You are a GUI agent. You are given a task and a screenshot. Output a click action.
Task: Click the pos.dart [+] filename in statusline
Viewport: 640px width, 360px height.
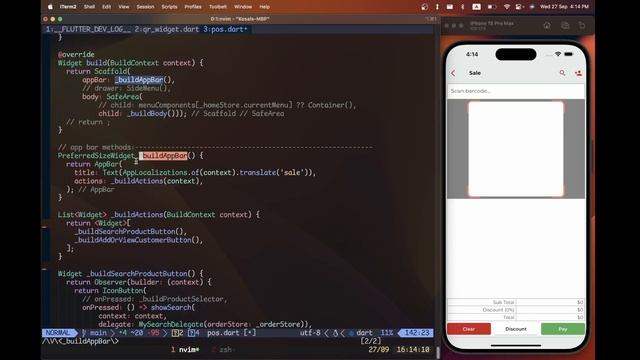[232, 333]
